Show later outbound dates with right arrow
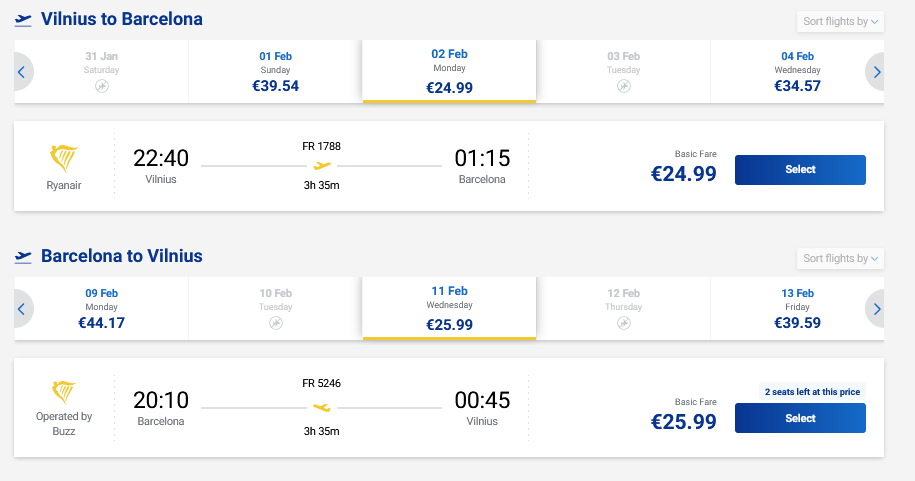 (876, 72)
